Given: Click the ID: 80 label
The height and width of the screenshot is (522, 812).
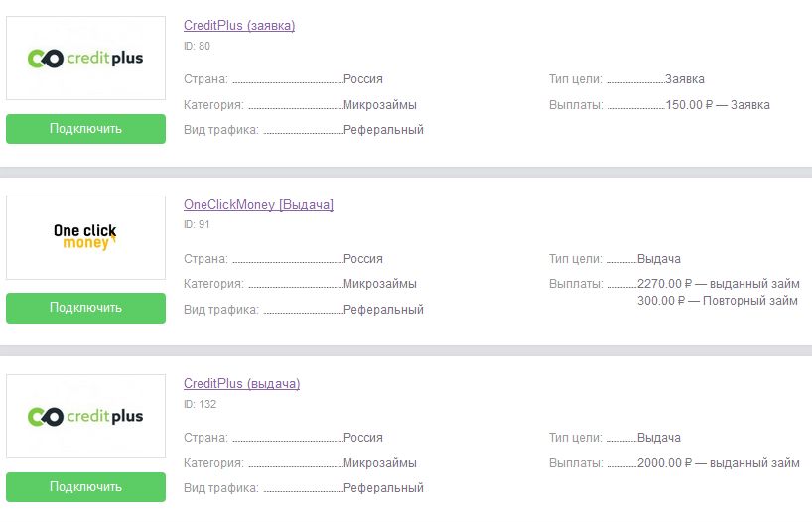Looking at the screenshot, I should tap(197, 46).
